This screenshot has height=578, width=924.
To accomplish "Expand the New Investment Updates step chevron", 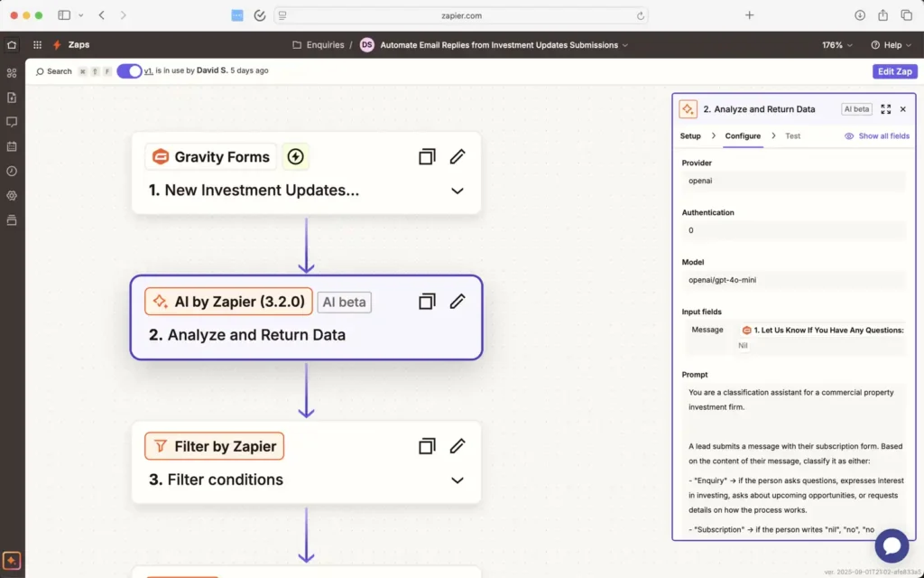I will click(457, 191).
